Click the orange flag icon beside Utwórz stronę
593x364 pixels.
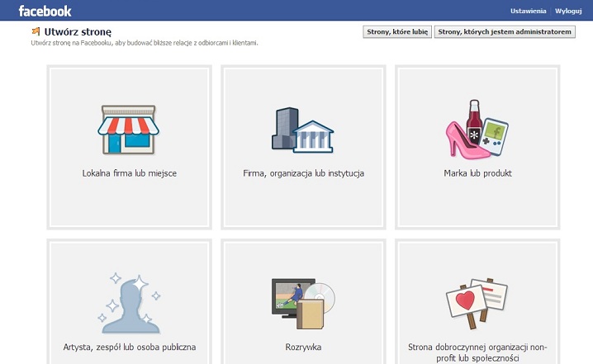(35, 31)
